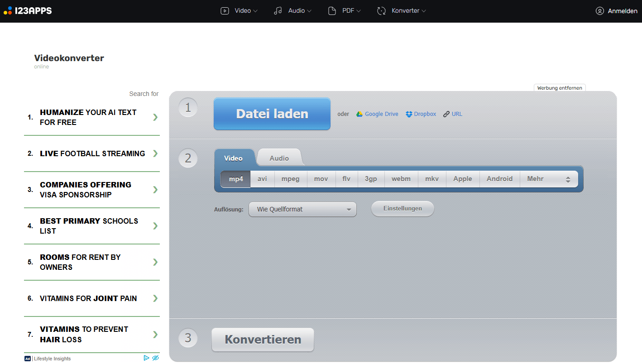Click the 123APPS logo
Screen dimensions: 642x364
(x=28, y=10)
